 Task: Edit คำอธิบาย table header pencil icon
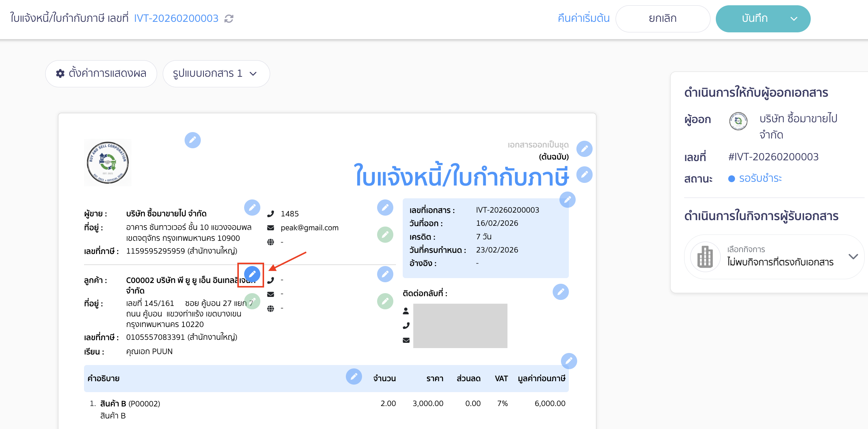pos(353,377)
